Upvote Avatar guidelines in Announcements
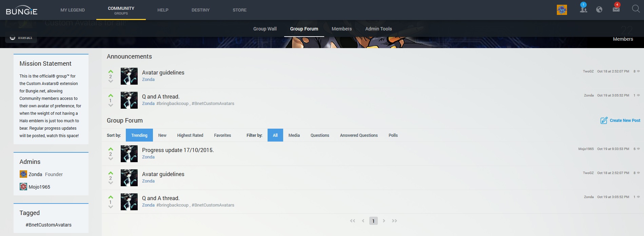Viewport: 644px width, 236px height. point(111,71)
